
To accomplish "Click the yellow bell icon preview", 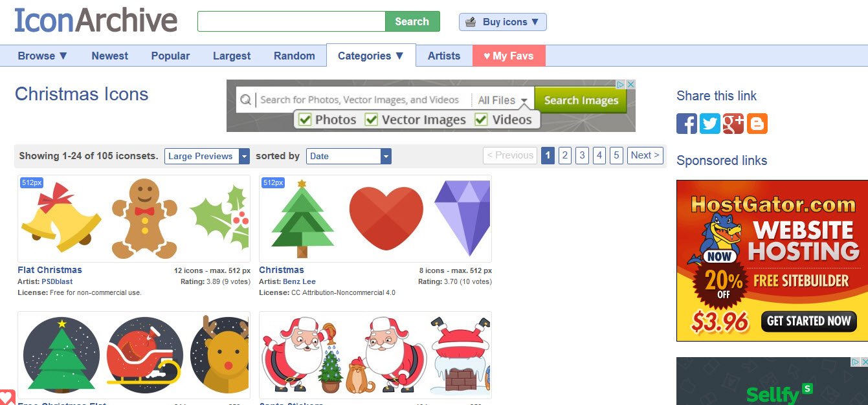I will [x=61, y=217].
